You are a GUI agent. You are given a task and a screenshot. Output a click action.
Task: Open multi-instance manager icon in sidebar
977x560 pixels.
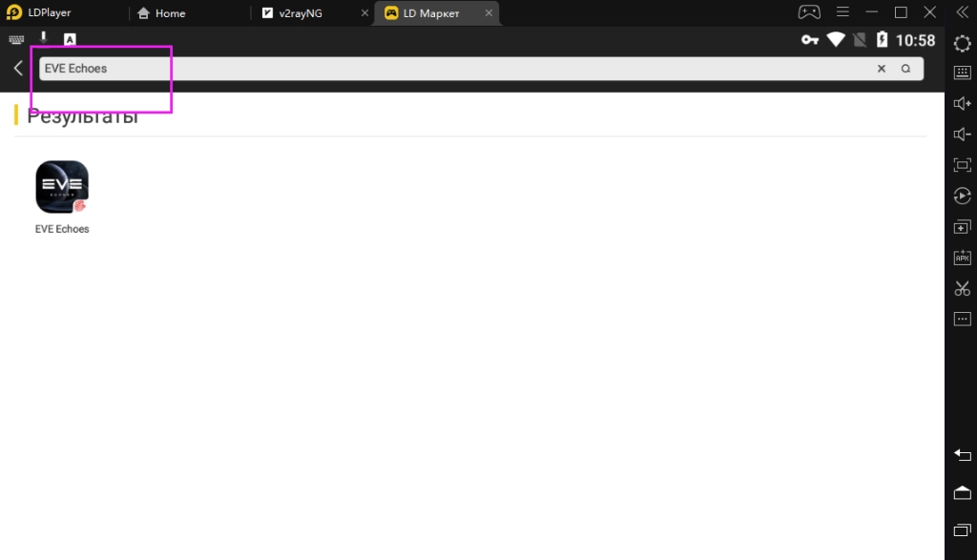point(962,227)
